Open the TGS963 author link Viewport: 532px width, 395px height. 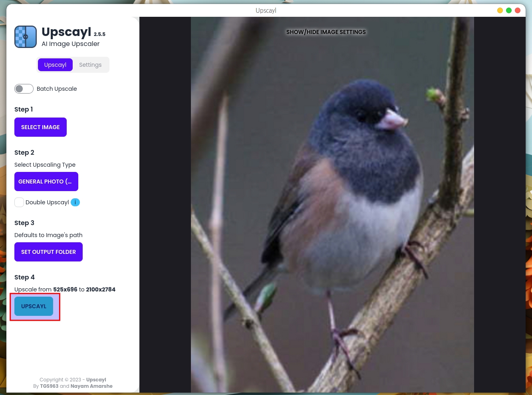[x=49, y=386]
